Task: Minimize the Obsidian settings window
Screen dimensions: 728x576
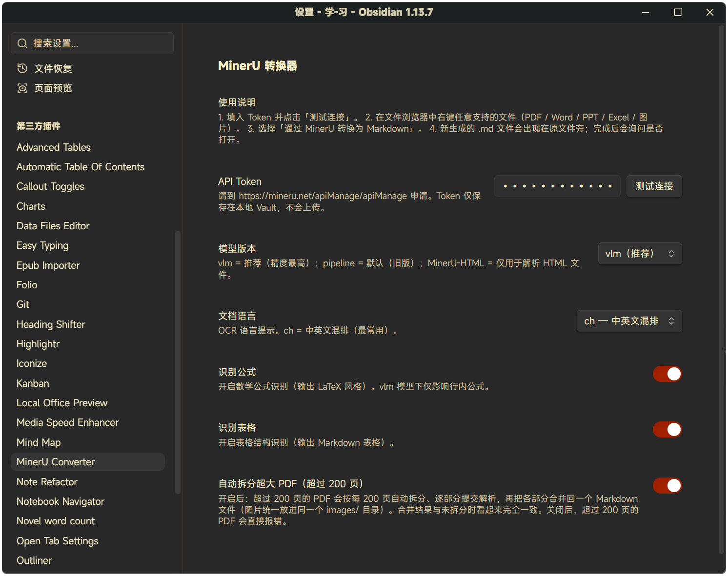Action: click(x=646, y=12)
